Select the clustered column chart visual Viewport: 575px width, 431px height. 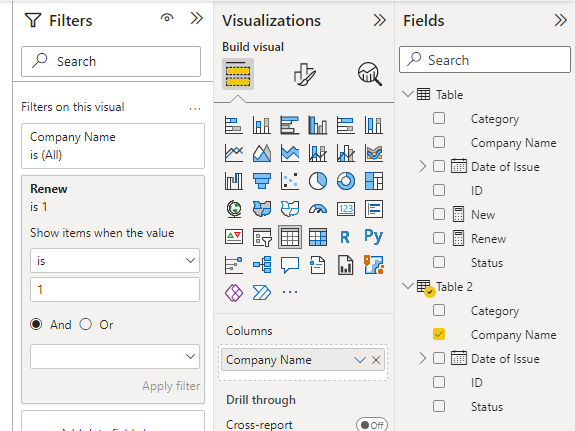pyautogui.click(x=318, y=125)
